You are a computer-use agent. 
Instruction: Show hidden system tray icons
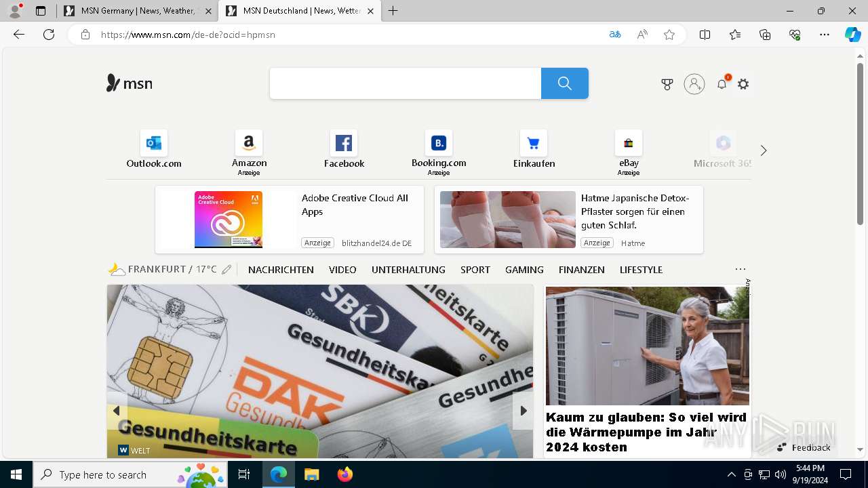click(x=731, y=474)
